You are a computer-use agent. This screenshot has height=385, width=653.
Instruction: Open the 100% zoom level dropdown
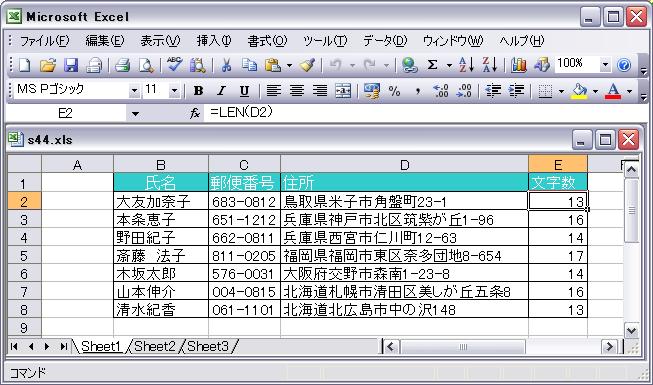click(x=605, y=65)
